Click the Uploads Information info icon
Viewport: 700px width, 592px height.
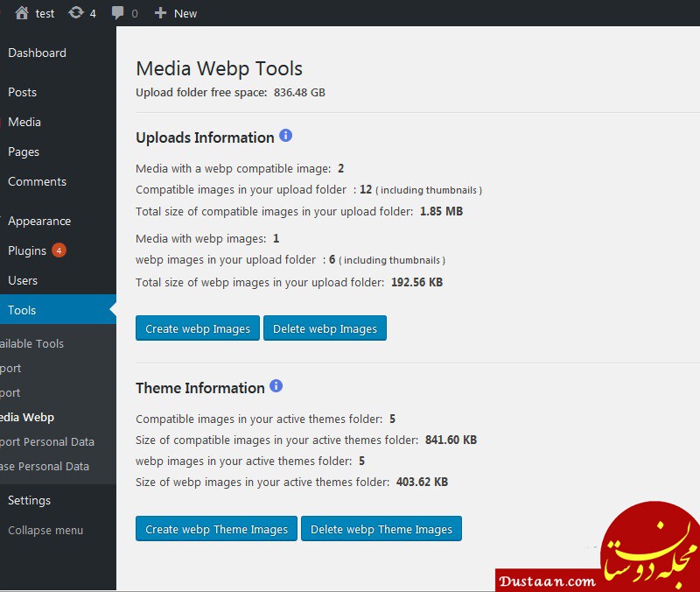click(286, 136)
